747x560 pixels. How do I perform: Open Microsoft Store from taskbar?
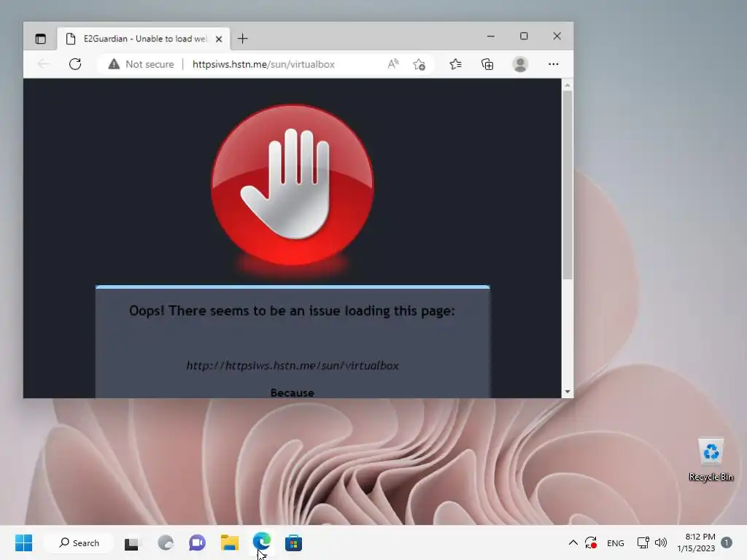click(x=293, y=542)
